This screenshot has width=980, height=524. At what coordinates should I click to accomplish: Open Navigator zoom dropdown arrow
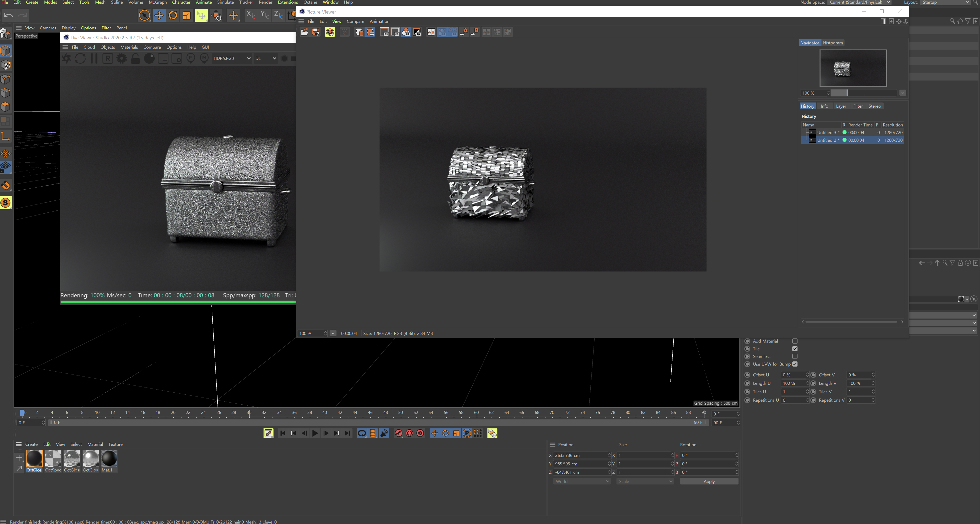[902, 93]
